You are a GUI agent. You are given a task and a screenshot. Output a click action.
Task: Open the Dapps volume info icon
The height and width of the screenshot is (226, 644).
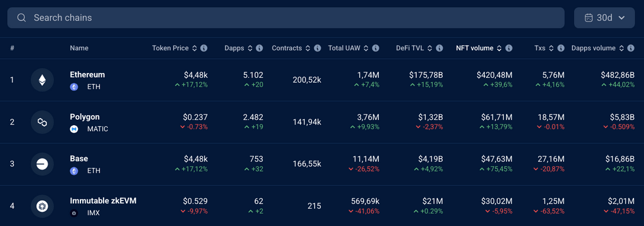click(631, 48)
